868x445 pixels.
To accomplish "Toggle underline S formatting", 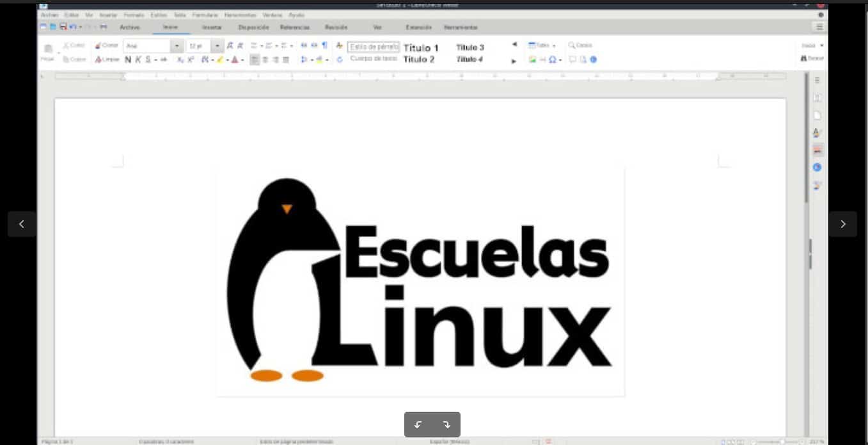I will coord(147,60).
